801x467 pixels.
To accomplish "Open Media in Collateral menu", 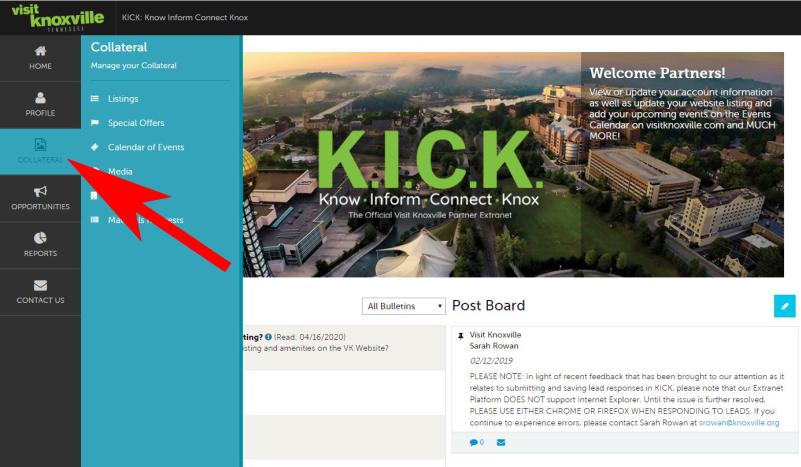I will [120, 172].
